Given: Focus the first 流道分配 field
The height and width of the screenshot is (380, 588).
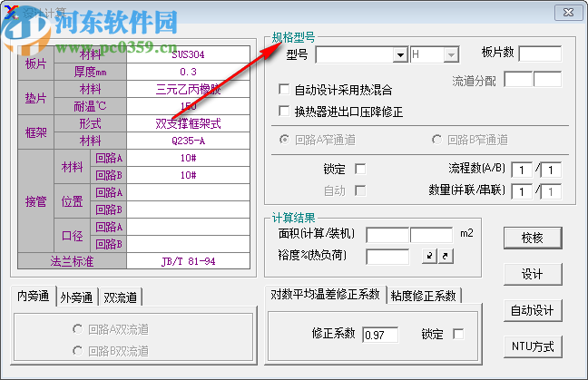Looking at the screenshot, I should click(x=519, y=80).
